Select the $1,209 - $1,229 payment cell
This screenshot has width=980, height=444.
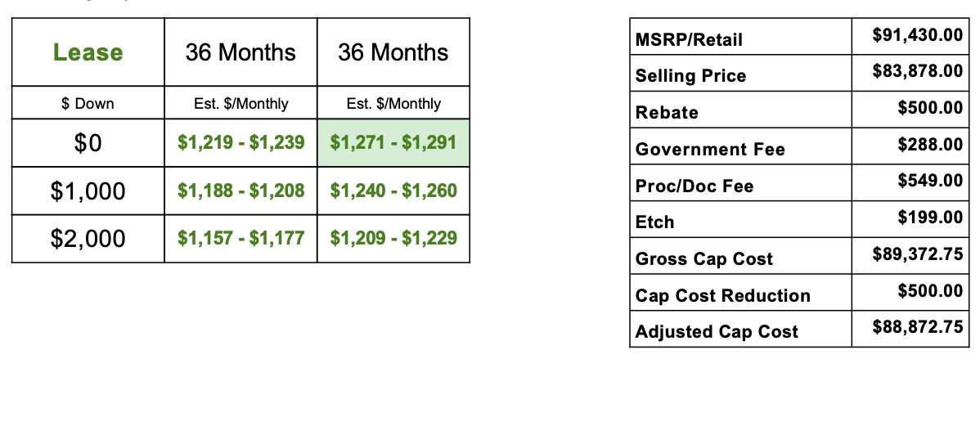(393, 239)
